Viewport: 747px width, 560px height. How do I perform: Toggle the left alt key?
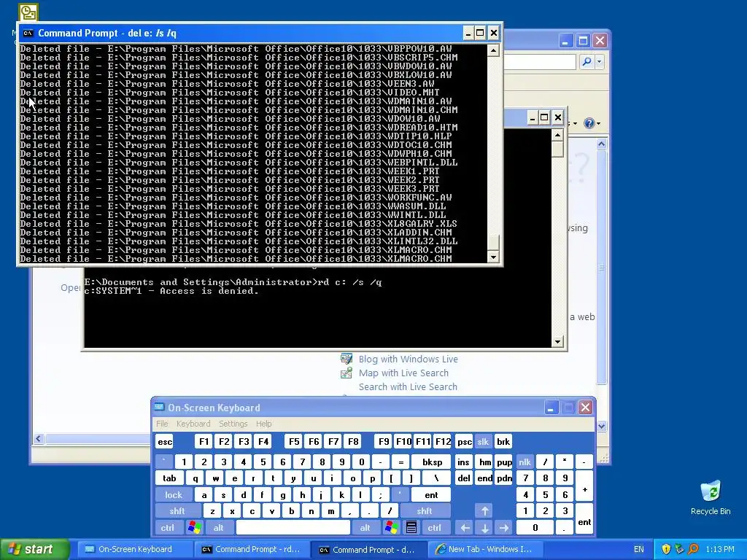tap(218, 528)
